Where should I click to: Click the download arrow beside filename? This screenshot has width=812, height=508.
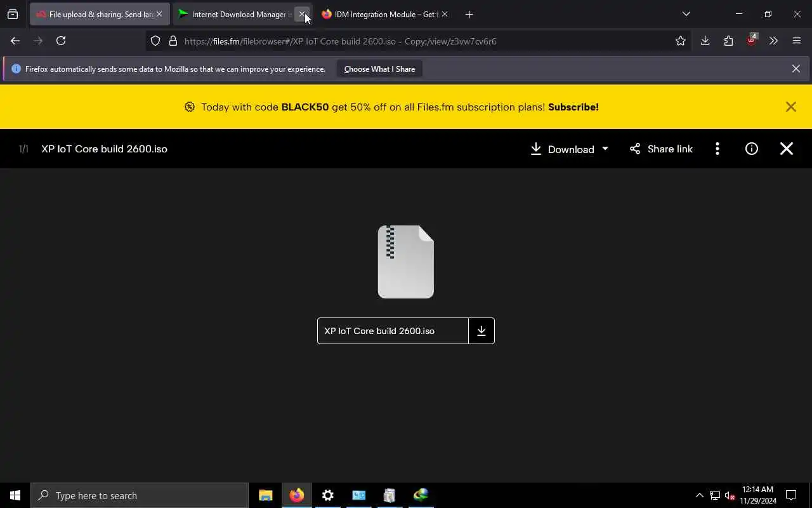(481, 331)
